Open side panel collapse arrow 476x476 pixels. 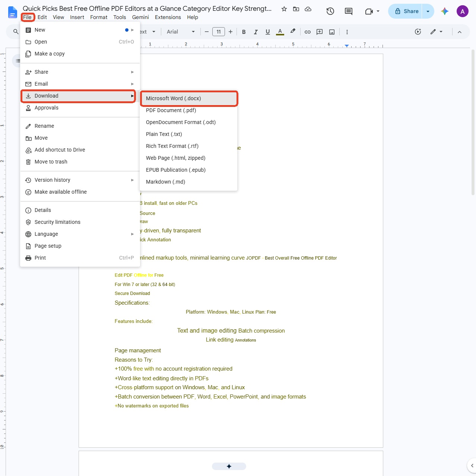pos(472,466)
